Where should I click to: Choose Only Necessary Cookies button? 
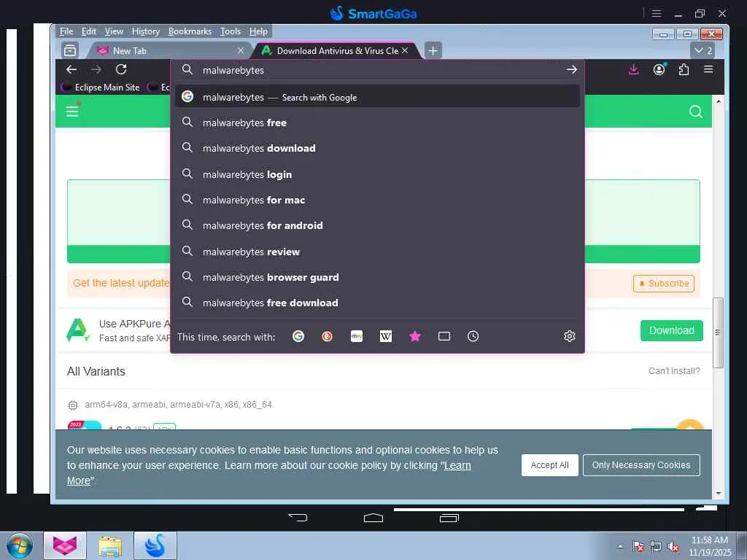click(641, 465)
